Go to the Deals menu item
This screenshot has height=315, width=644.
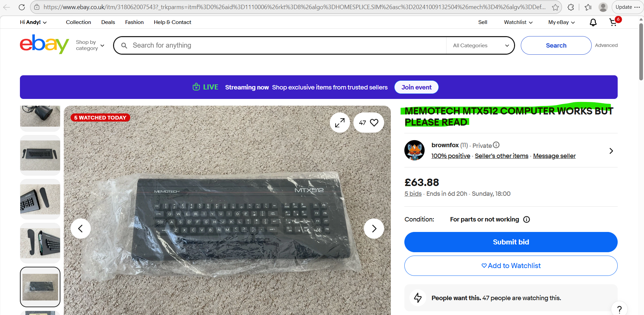click(x=108, y=22)
